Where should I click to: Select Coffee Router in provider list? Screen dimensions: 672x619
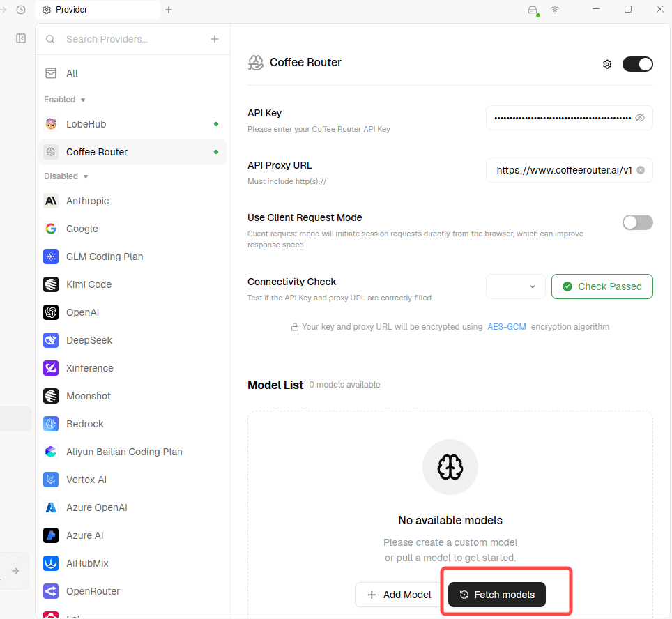132,152
